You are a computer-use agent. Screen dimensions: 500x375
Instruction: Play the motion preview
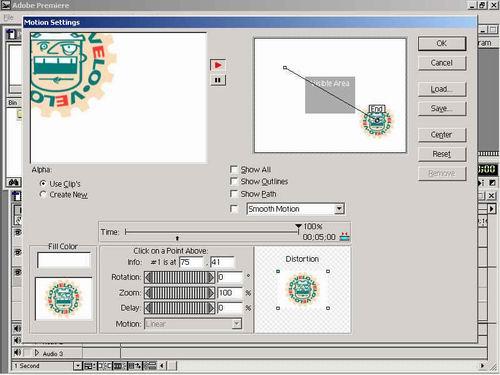pos(218,65)
